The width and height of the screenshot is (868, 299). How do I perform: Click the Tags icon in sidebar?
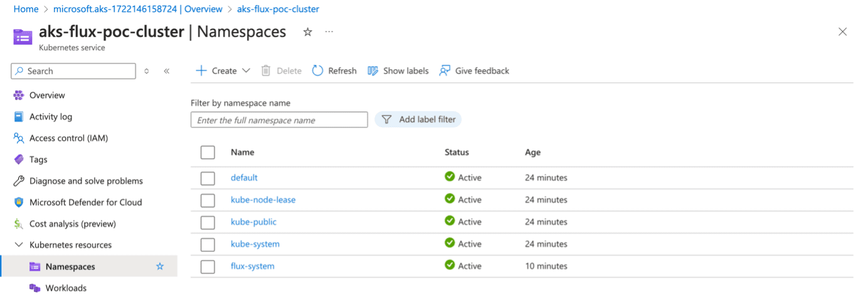click(19, 160)
